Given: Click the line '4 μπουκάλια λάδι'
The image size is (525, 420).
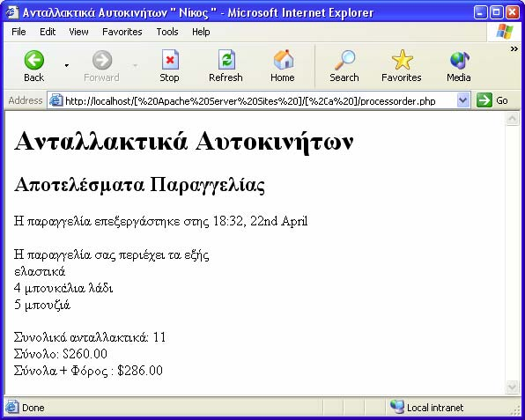Looking at the screenshot, I should pyautogui.click(x=63, y=289).
